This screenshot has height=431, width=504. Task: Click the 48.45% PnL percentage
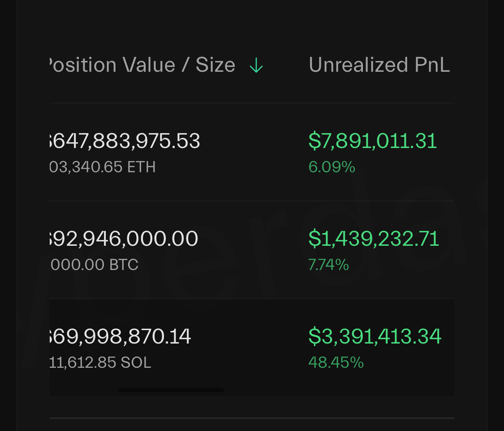pyautogui.click(x=336, y=362)
